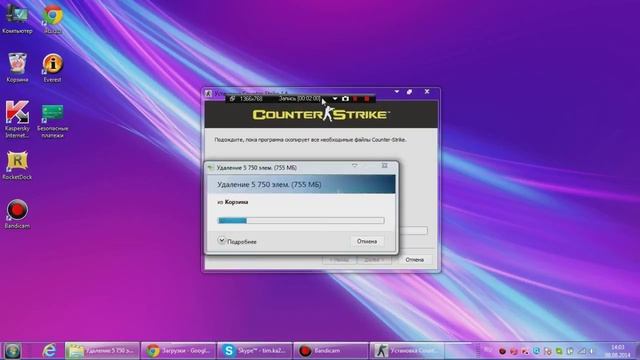640x360 pixels.
Task: Open the Bandicam overlay dropdown arrow
Action: coord(335,99)
